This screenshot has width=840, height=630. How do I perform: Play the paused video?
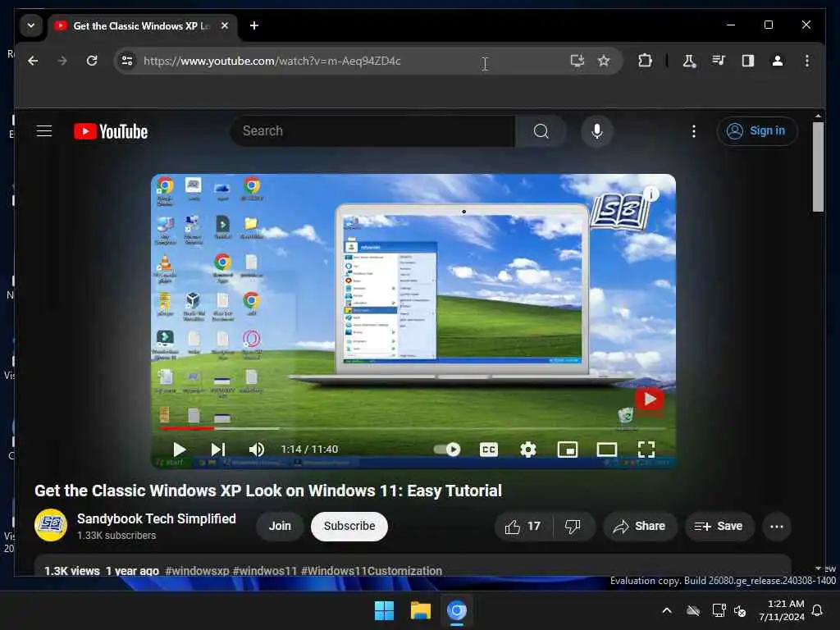[179, 449]
